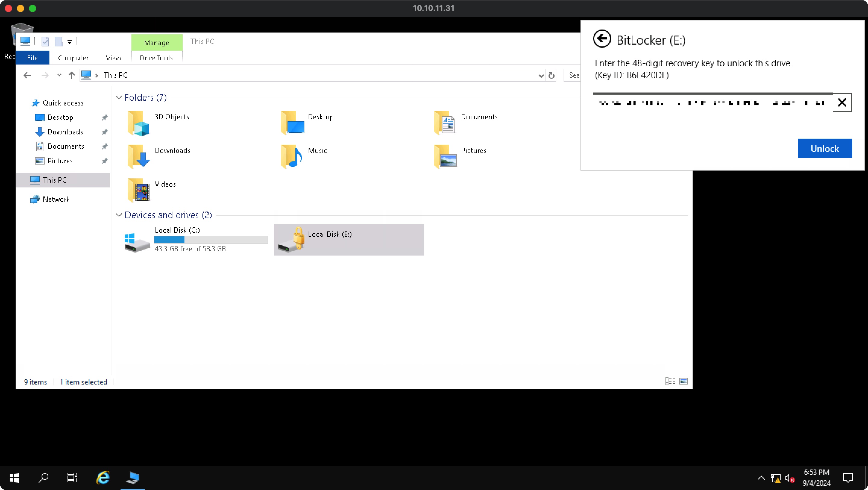868x490 pixels.
Task: Open Internet Explorer from the taskbar
Action: [x=103, y=478]
